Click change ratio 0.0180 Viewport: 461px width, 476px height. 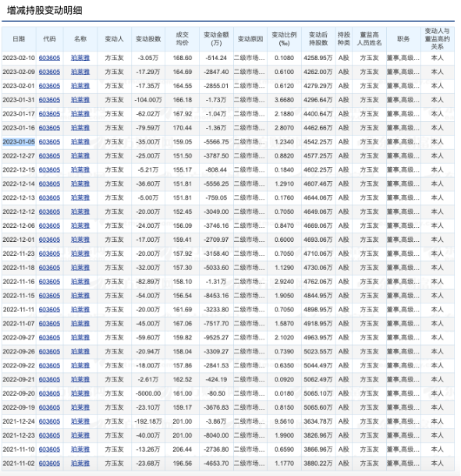(x=284, y=393)
